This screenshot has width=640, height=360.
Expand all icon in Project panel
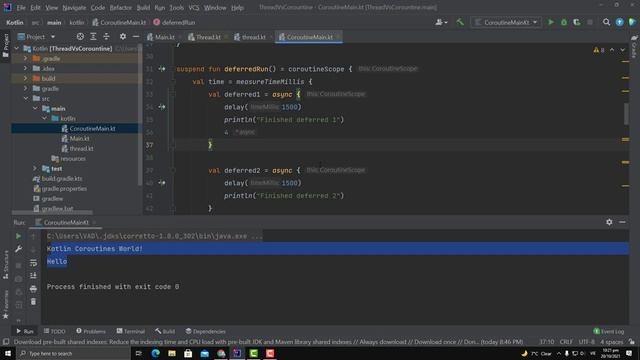93,37
